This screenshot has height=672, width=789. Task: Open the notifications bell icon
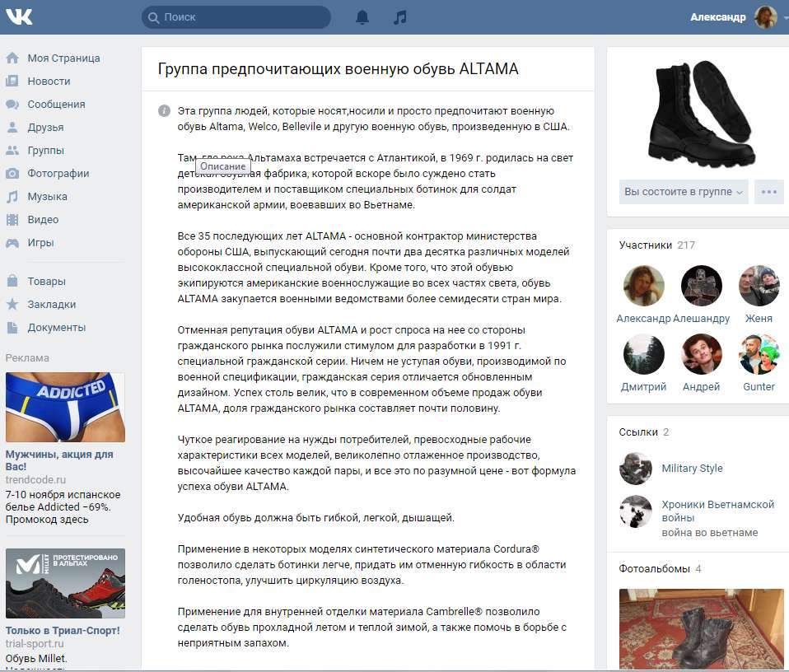point(362,17)
